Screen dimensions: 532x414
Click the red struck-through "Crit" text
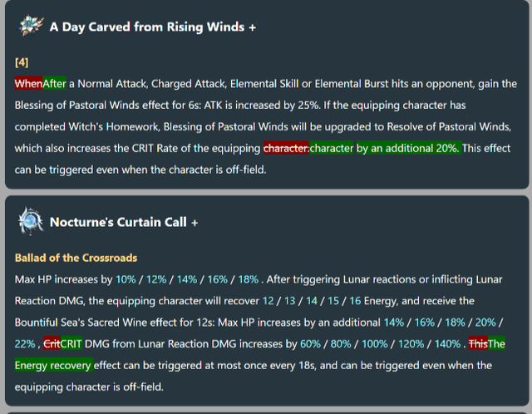click(x=52, y=343)
